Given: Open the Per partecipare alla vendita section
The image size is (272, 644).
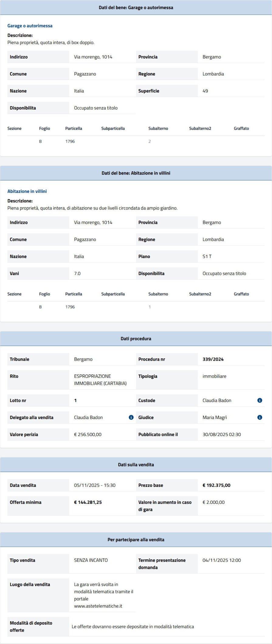Looking at the screenshot, I should (x=136, y=546).
